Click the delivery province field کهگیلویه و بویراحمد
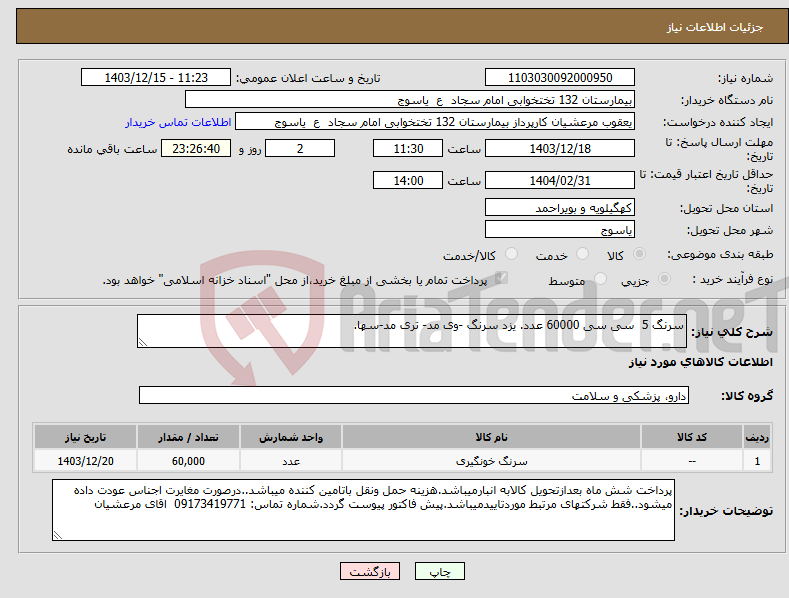This screenshot has height=598, width=789. click(x=560, y=207)
